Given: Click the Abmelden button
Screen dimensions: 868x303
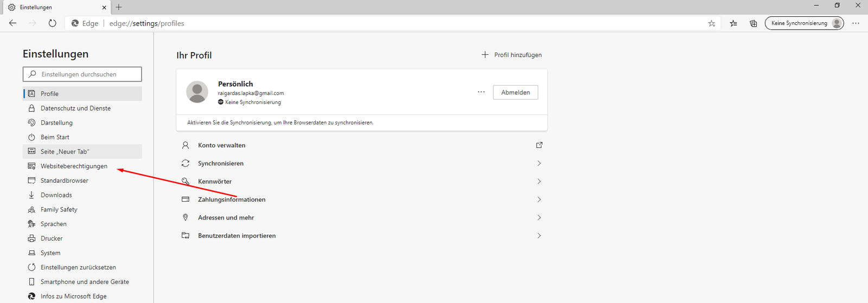Looking at the screenshot, I should coord(515,92).
